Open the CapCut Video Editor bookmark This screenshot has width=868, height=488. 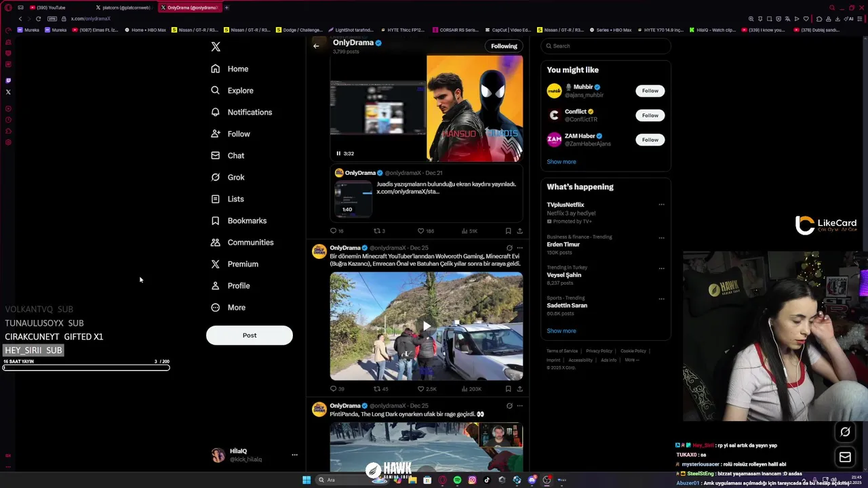(509, 30)
